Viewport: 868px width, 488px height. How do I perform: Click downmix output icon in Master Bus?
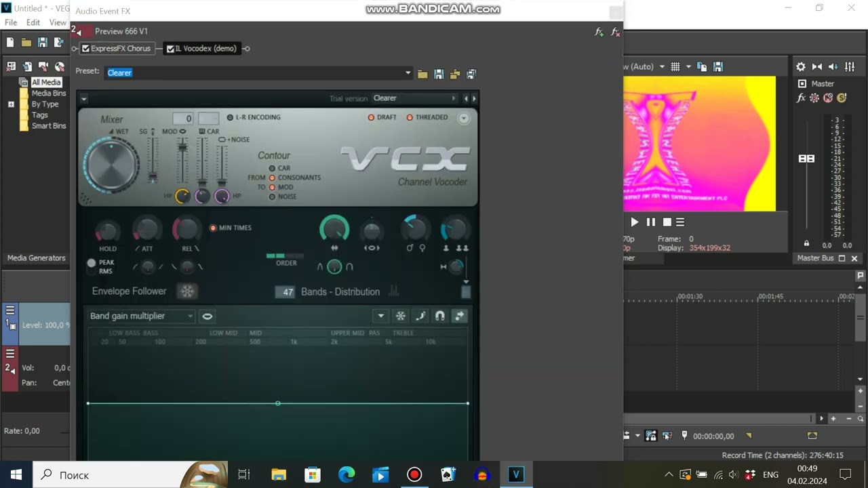click(817, 66)
